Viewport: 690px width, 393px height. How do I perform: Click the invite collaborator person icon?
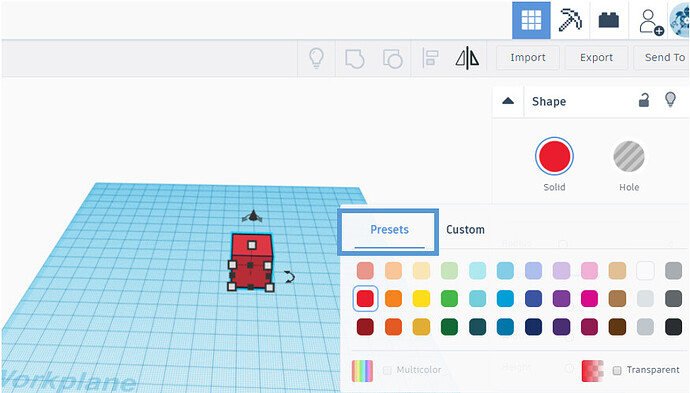coord(651,22)
